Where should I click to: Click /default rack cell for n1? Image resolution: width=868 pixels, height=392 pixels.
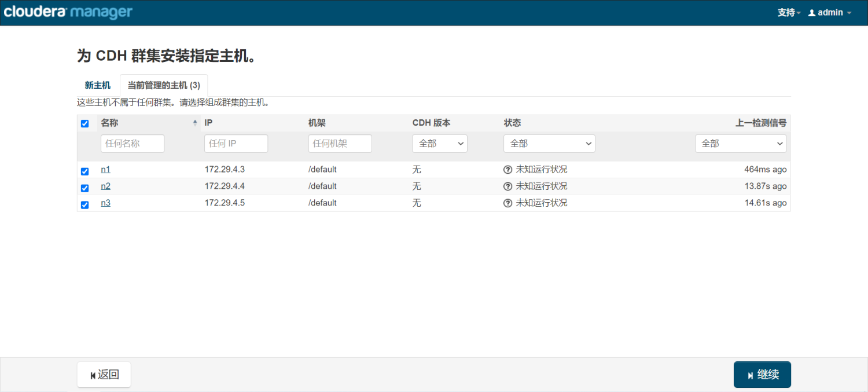click(322, 170)
